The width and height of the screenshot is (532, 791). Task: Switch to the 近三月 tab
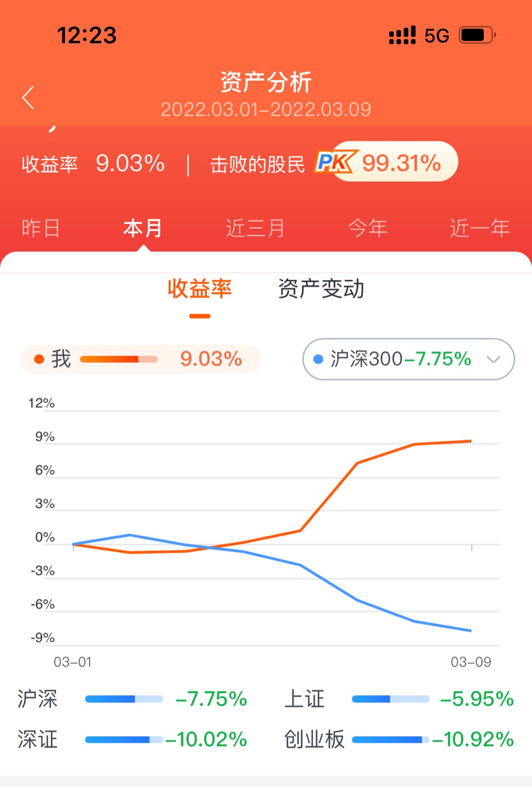pos(255,228)
